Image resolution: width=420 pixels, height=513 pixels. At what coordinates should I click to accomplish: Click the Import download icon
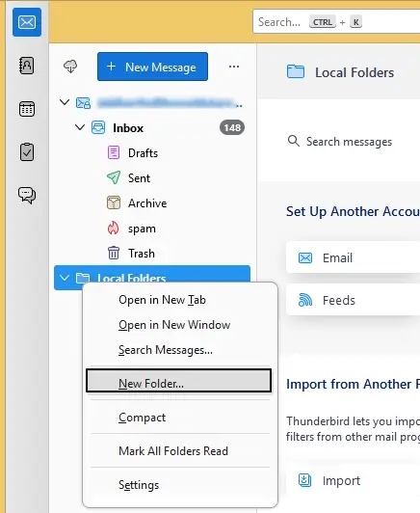[304, 480]
